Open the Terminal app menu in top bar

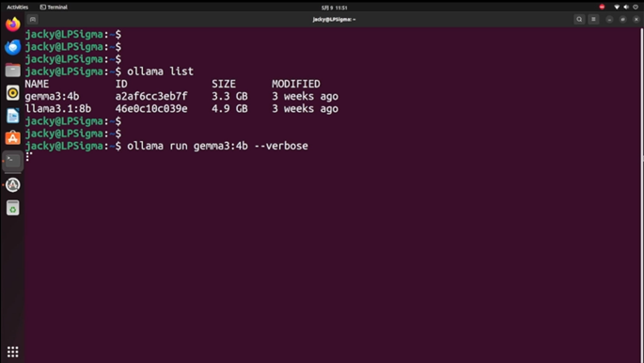(54, 7)
